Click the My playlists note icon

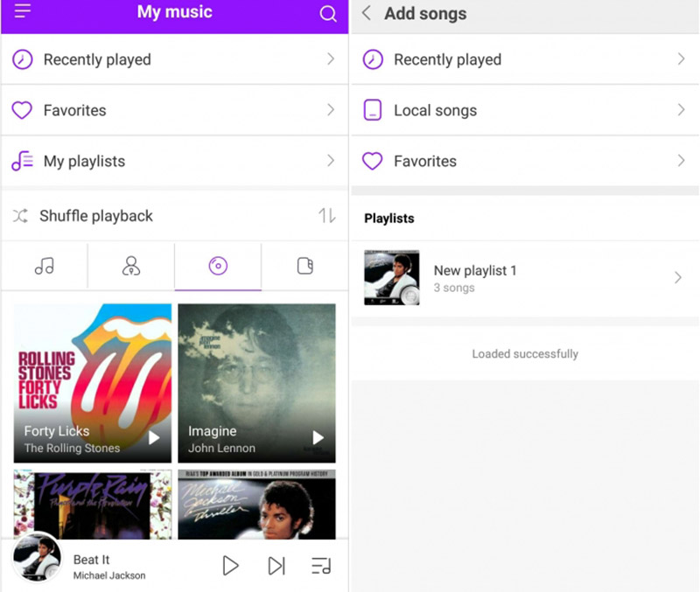click(23, 161)
